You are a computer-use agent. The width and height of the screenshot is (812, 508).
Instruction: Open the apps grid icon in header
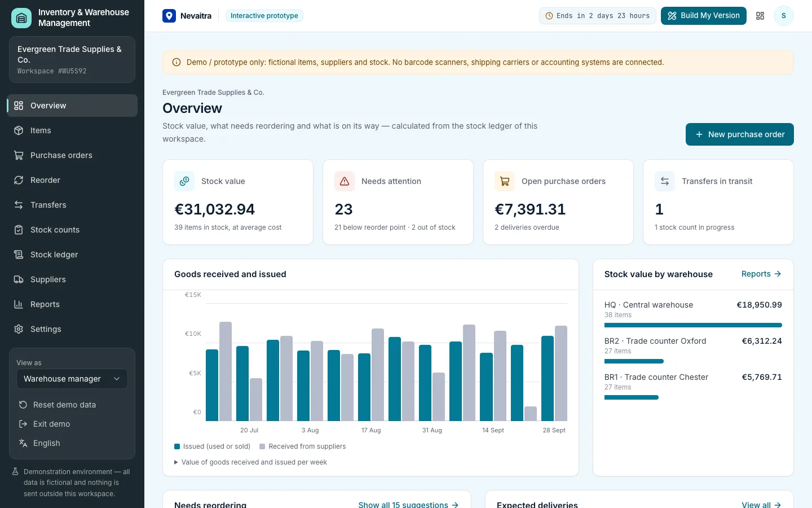point(760,16)
